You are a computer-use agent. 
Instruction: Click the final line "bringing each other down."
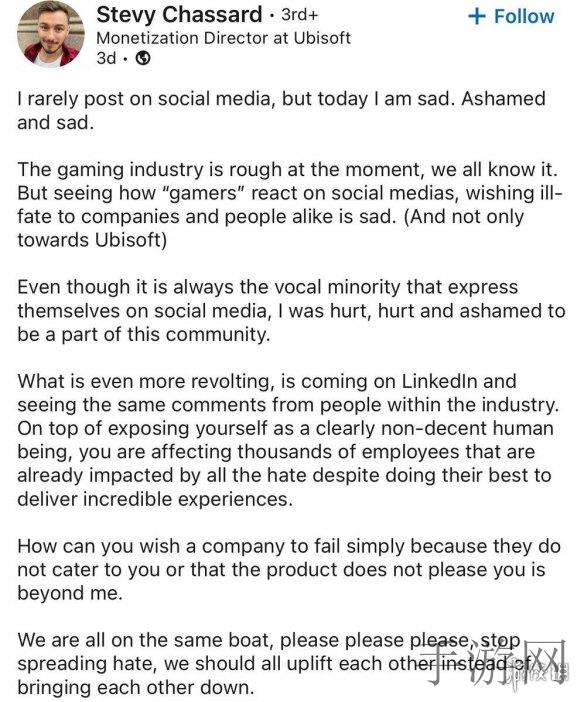[136, 687]
